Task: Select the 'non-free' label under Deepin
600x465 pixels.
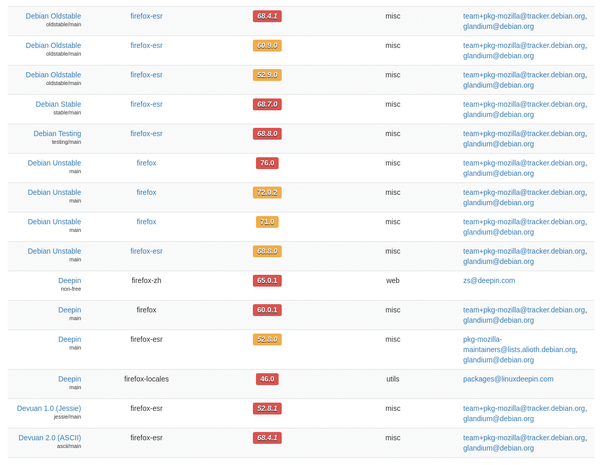Action: [71, 289]
